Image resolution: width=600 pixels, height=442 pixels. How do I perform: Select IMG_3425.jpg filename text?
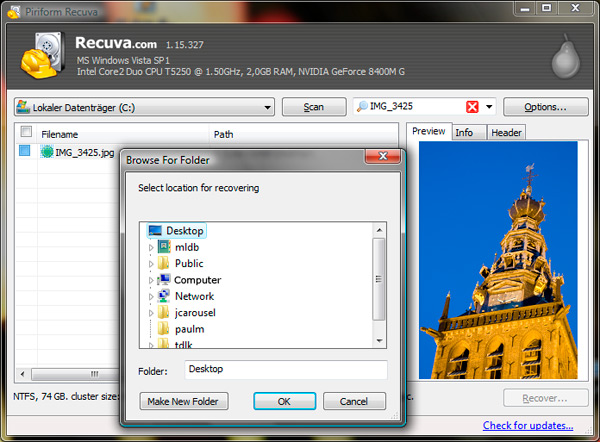(x=85, y=152)
